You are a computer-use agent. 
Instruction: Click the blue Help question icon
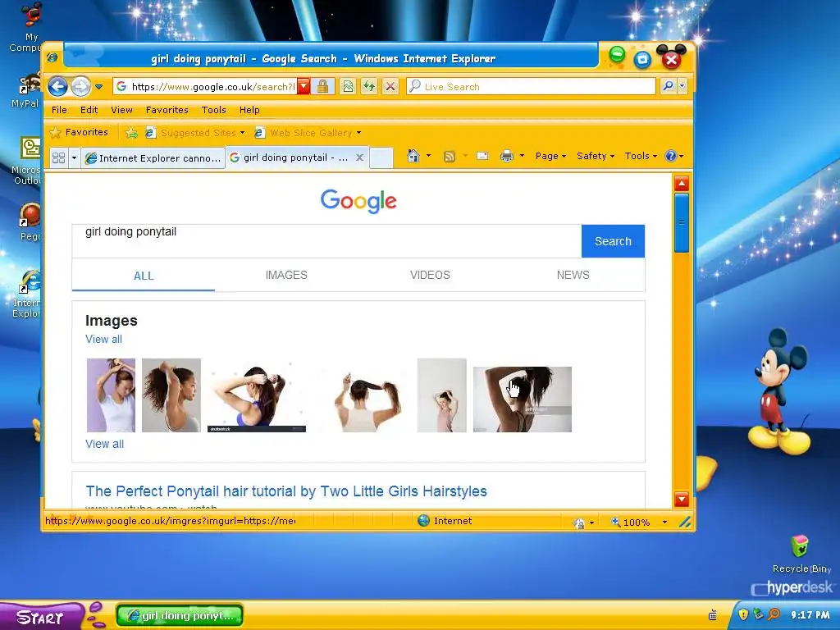click(x=671, y=156)
